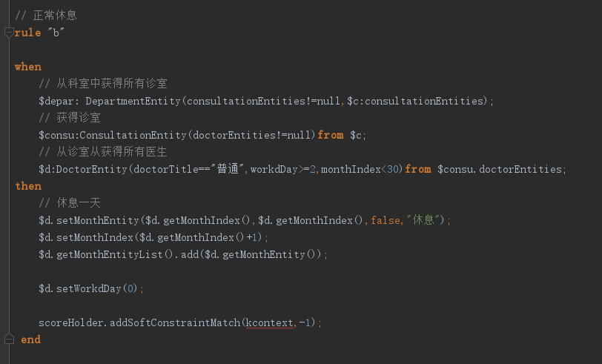Click the setWorkdDay method call
The width and height of the screenshot is (602, 364).
click(x=89, y=288)
